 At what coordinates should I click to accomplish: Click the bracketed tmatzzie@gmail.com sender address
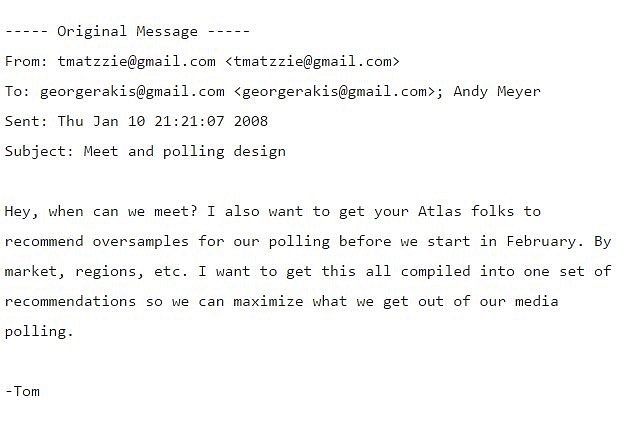[x=312, y=62]
